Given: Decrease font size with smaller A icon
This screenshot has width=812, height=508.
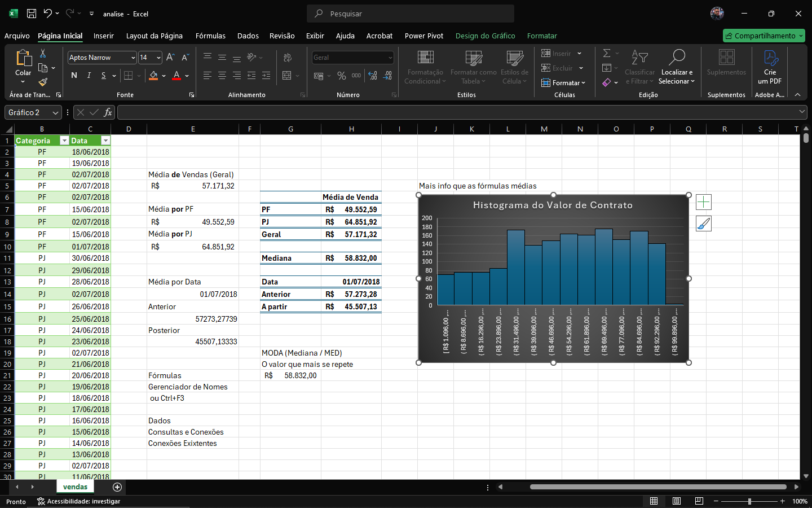Looking at the screenshot, I should (185, 58).
